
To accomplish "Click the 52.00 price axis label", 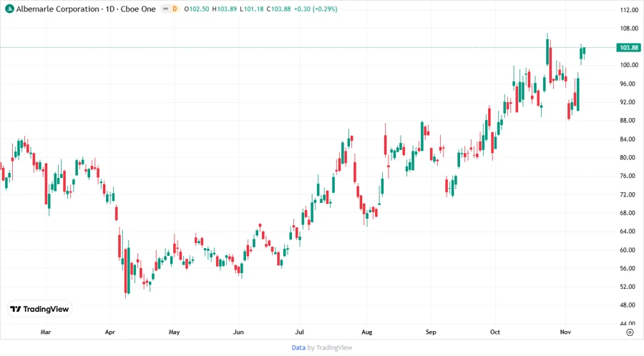I will (629, 287).
